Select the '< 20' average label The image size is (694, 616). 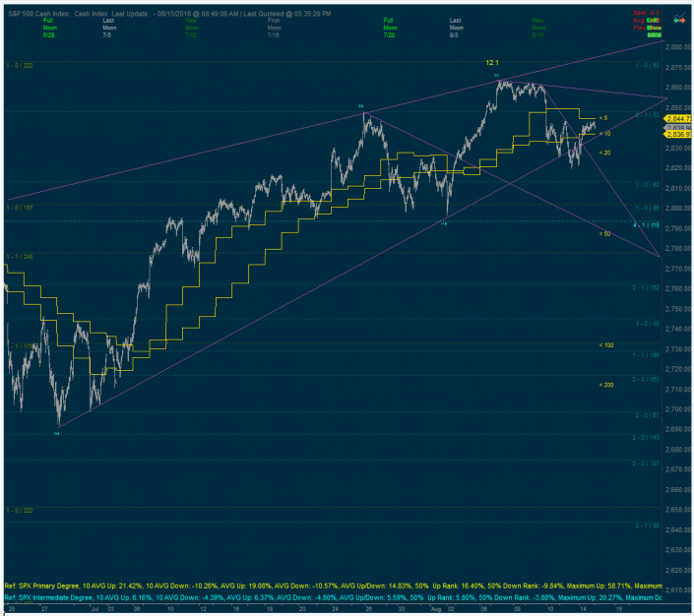coord(604,153)
